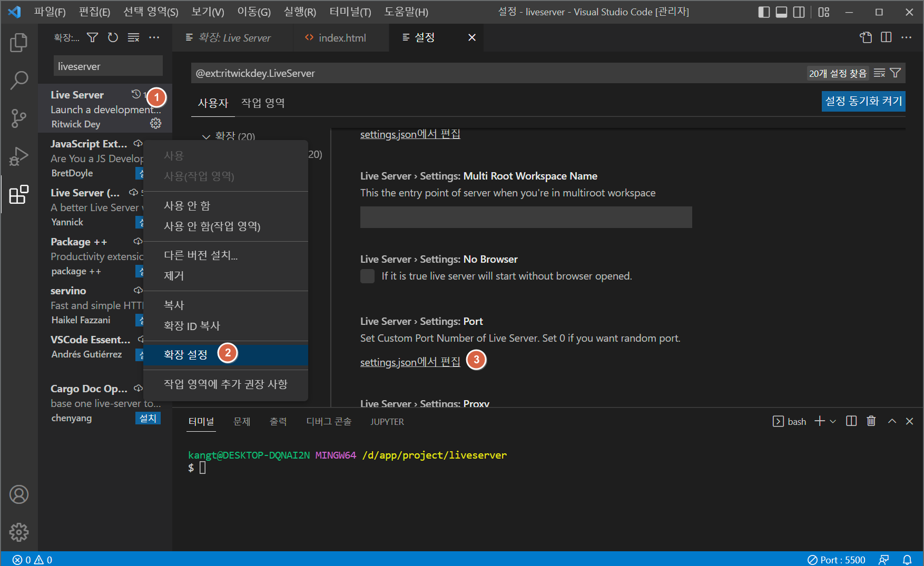
Task: Split the editor to the right
Action: (x=886, y=37)
